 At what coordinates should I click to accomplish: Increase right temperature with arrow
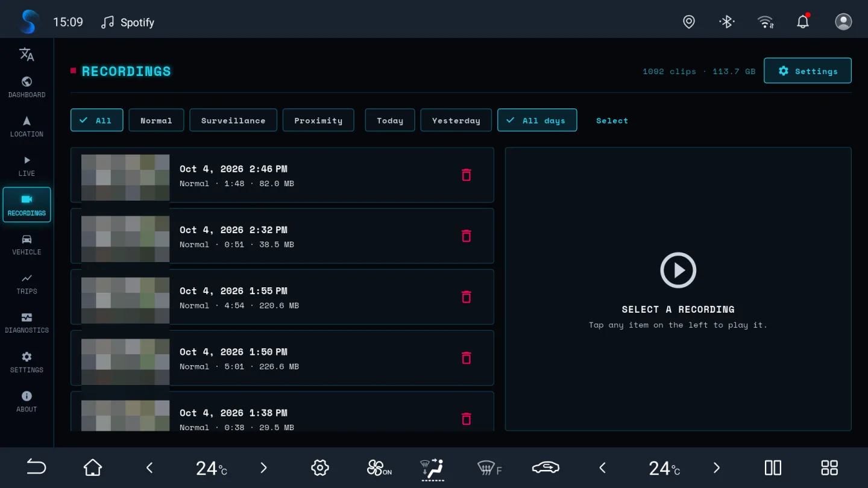coord(716,468)
